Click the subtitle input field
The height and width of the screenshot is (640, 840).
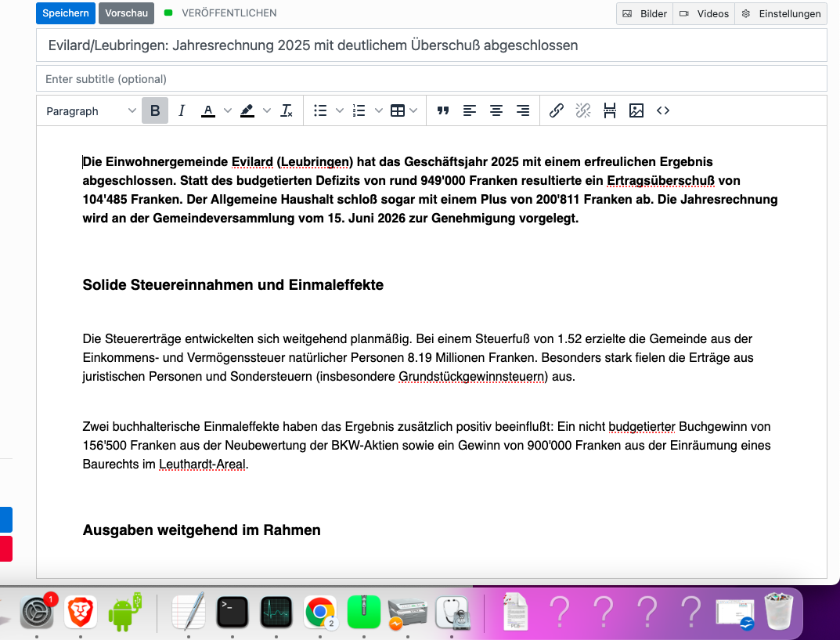[432, 79]
